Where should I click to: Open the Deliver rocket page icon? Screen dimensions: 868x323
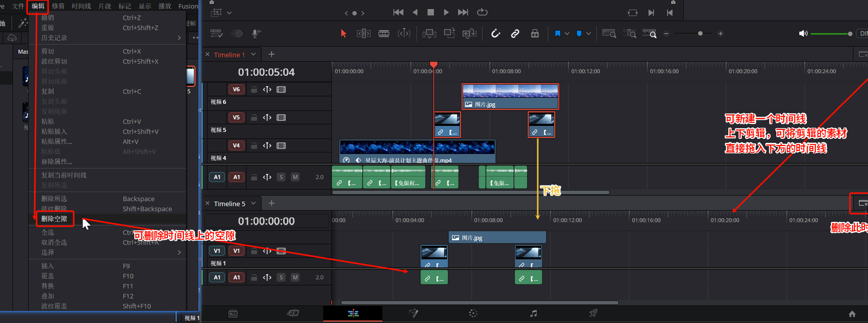click(593, 313)
